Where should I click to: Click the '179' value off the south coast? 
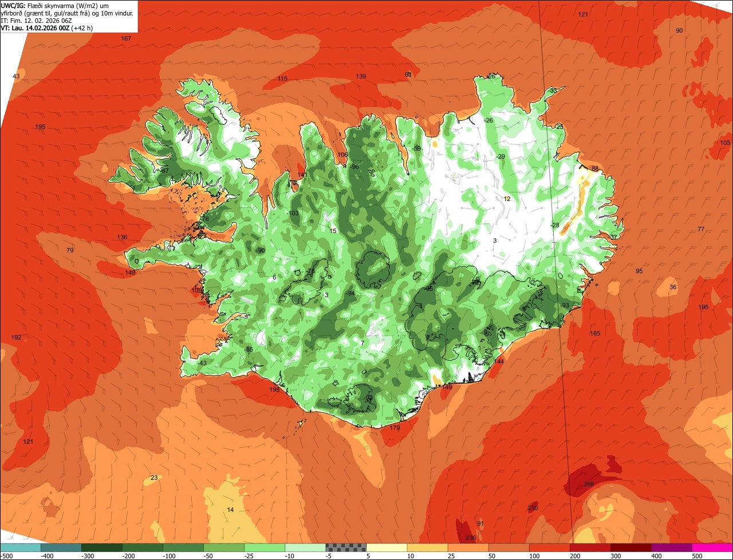(x=395, y=428)
